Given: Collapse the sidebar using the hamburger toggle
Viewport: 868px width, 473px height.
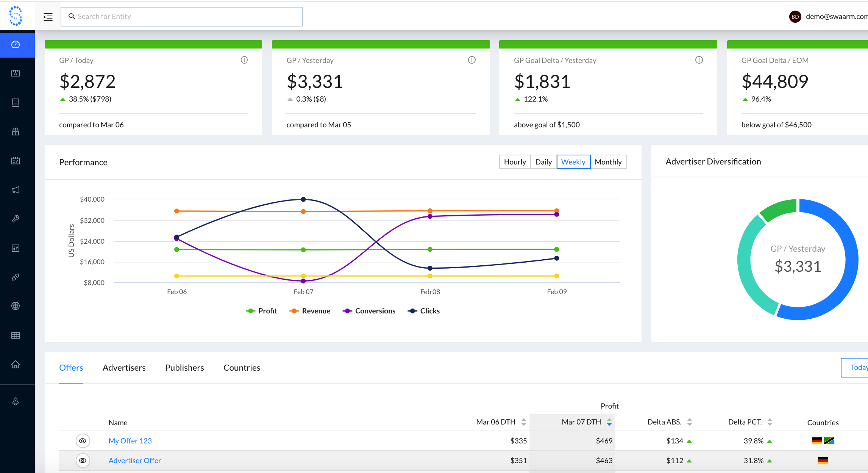Looking at the screenshot, I should 48,16.
